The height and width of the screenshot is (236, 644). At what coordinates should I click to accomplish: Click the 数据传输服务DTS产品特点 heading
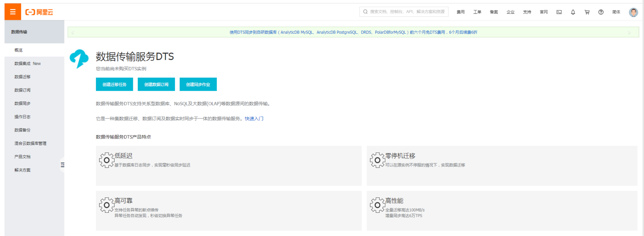coord(123,137)
